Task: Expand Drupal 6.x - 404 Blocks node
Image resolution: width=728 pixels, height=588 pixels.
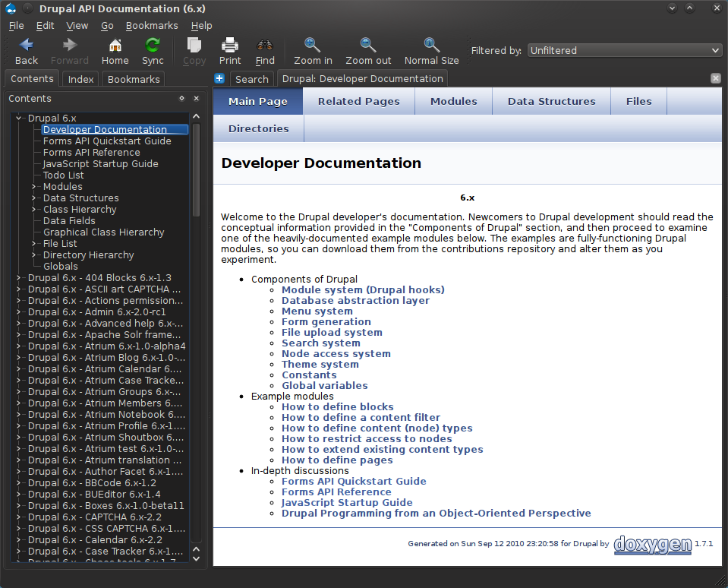Action: click(18, 278)
